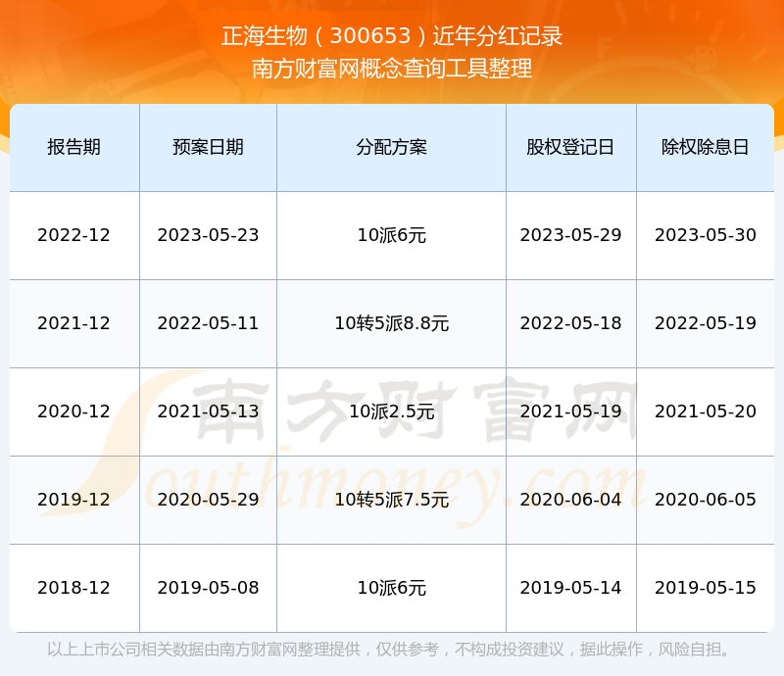This screenshot has width=784, height=676.
Task: Click record date 2019-05-14
Action: click(570, 588)
